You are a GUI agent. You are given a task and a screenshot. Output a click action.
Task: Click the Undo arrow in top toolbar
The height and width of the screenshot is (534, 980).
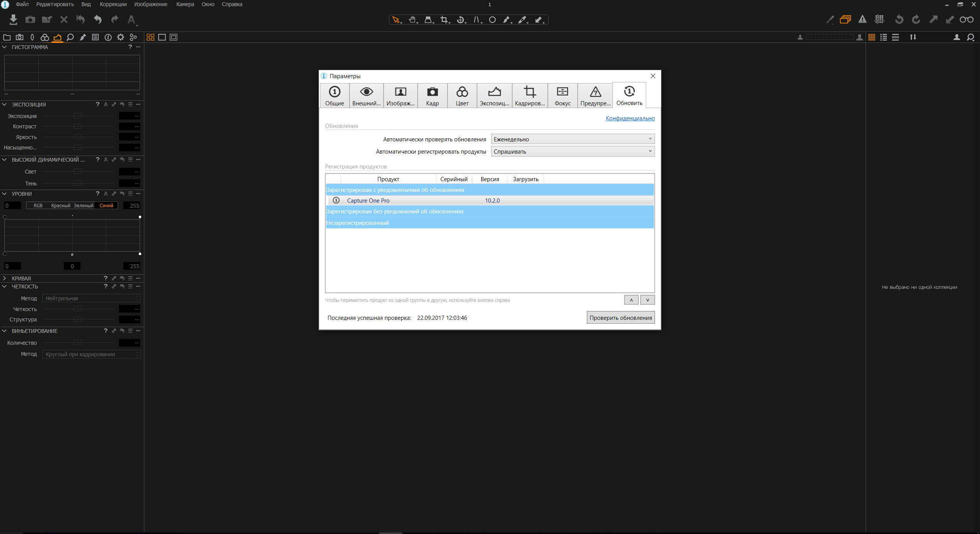tap(98, 20)
